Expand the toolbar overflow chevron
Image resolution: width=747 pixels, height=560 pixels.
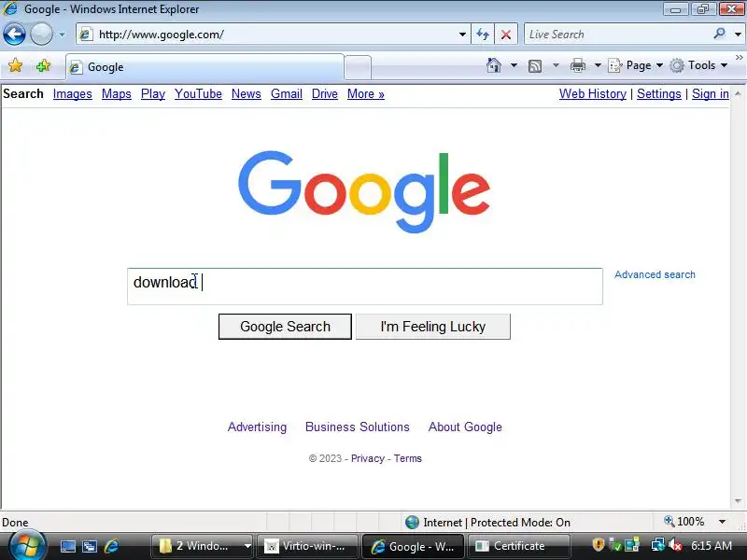coord(740,57)
